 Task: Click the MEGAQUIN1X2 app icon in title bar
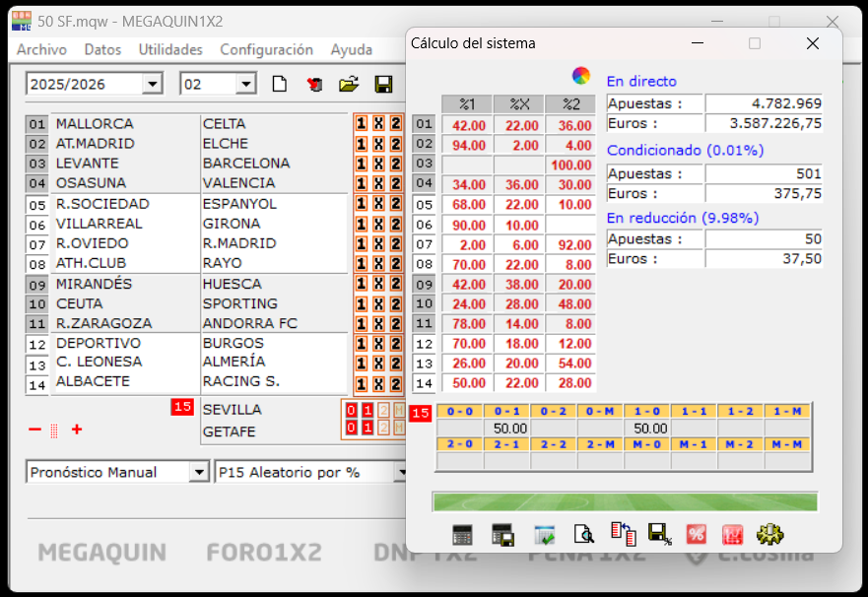(x=22, y=21)
